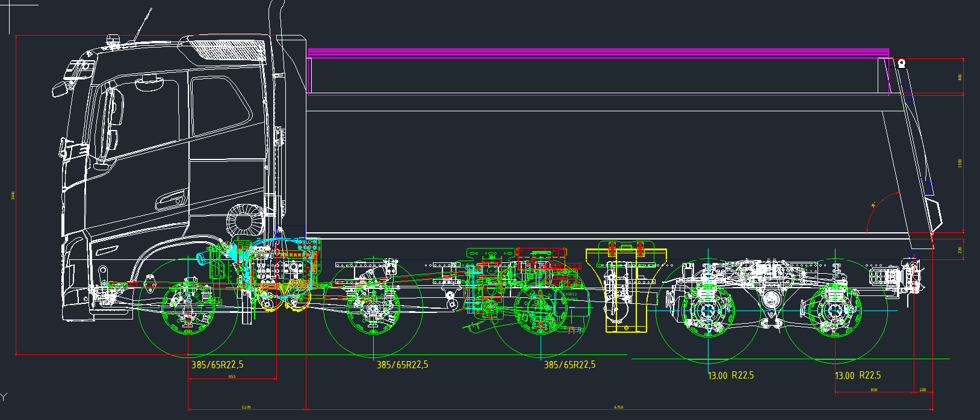Pick the 6750 body length dimension
Image resolution: width=980 pixels, height=420 pixels.
[x=619, y=407]
